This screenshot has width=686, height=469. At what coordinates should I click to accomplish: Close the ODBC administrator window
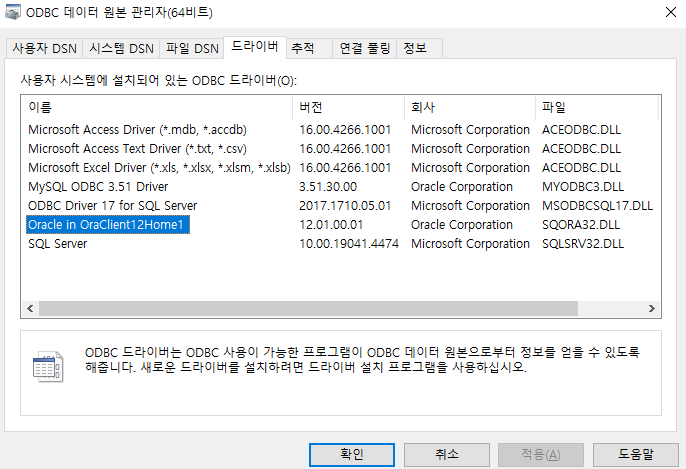pyautogui.click(x=671, y=12)
